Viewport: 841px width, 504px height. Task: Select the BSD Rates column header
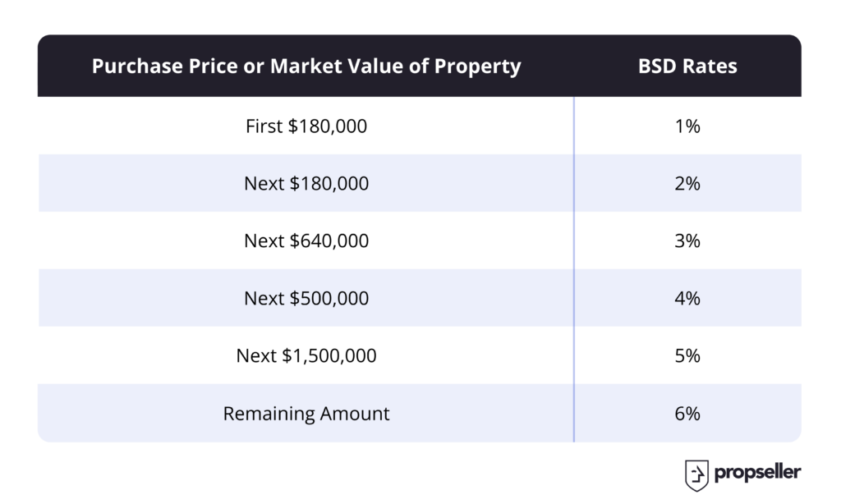[687, 66]
